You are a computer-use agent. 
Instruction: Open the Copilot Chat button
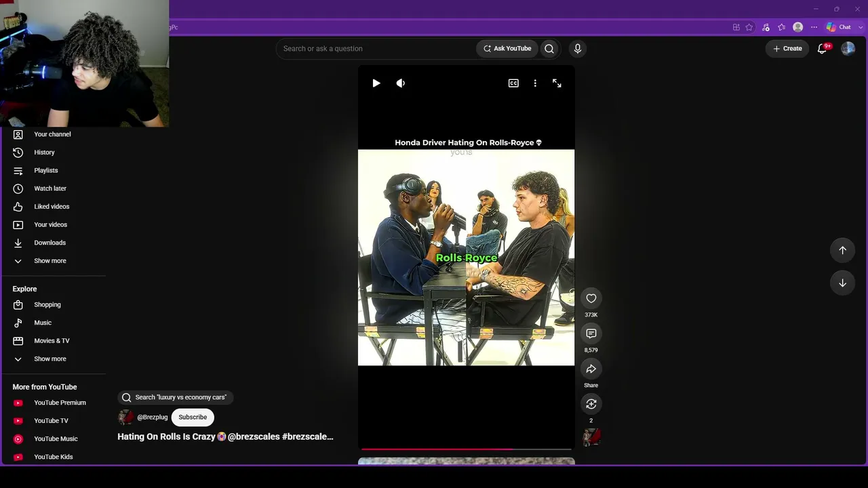(839, 27)
